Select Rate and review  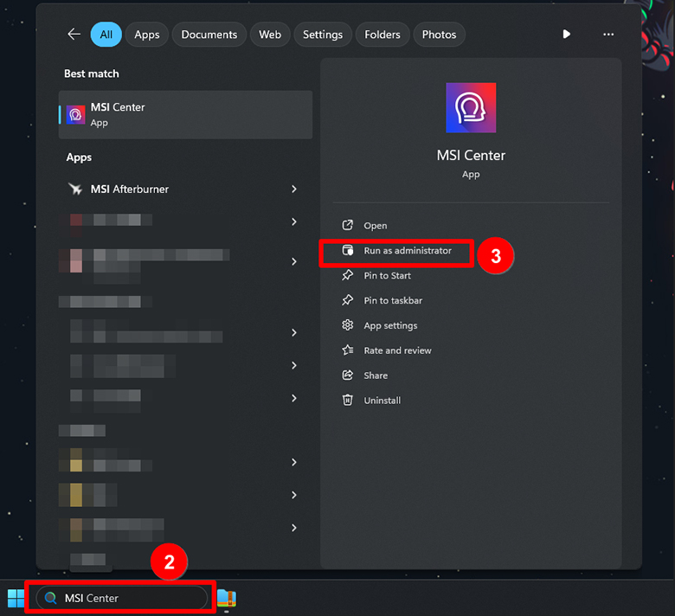(x=398, y=350)
